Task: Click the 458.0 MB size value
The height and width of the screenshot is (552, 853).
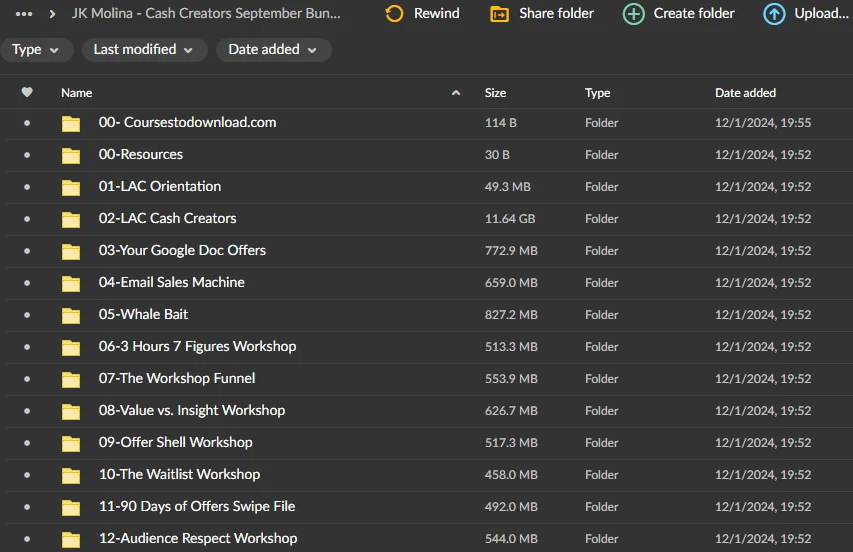Action: coord(511,475)
